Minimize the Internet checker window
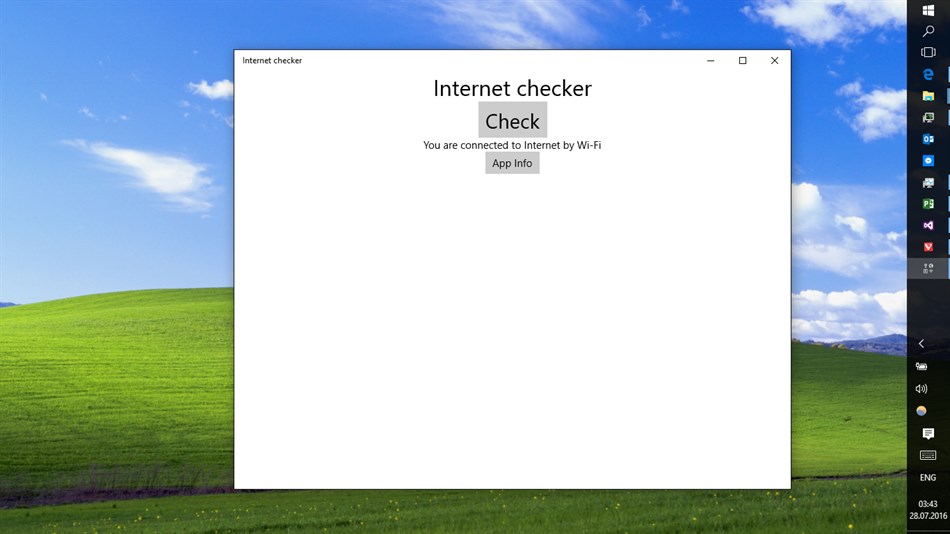Image resolution: width=950 pixels, height=534 pixels. (711, 61)
